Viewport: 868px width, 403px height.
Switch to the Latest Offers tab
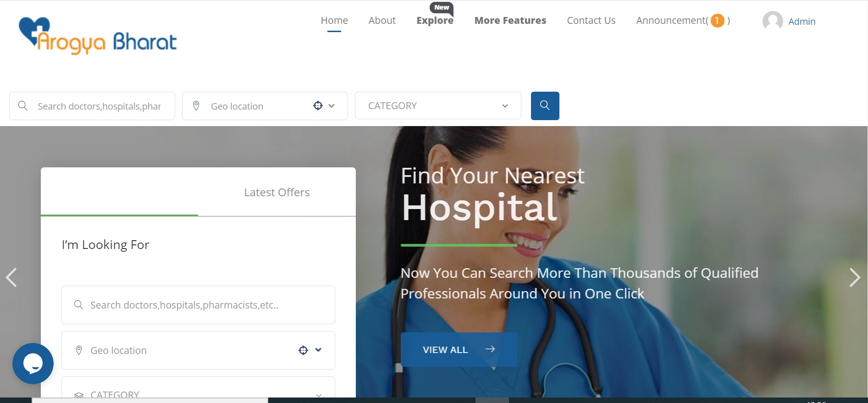click(276, 193)
